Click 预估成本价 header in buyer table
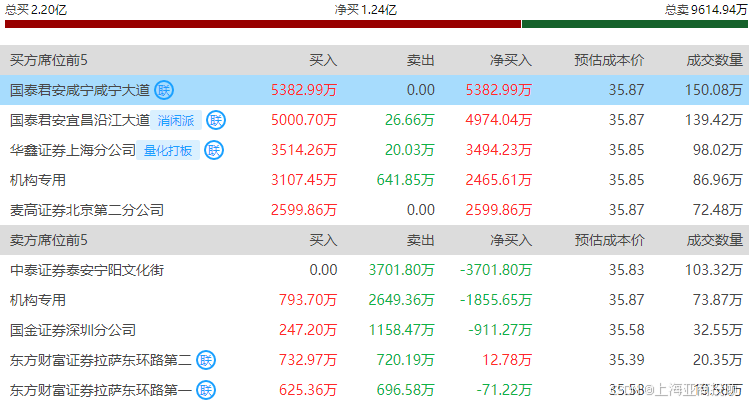 tap(610, 60)
